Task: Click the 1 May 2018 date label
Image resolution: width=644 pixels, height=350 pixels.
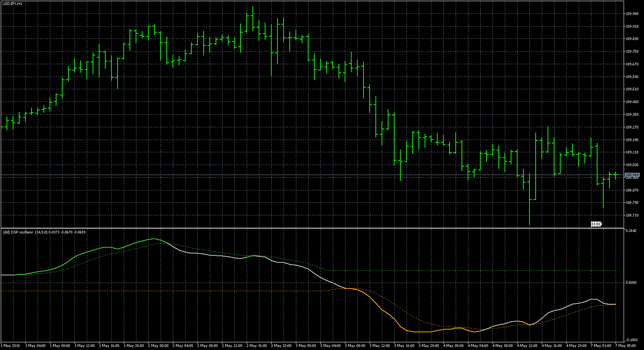Action: [x=11, y=346]
